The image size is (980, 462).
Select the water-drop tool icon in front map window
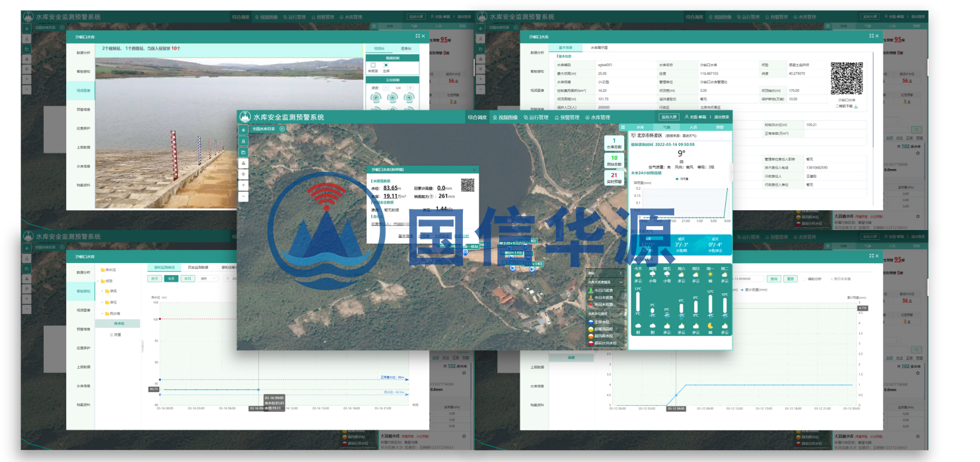(243, 130)
